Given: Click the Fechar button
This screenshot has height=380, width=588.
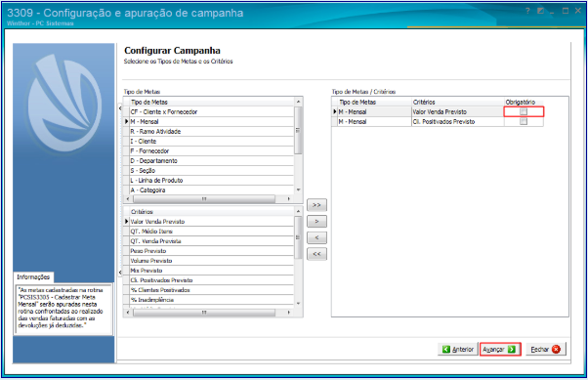Looking at the screenshot, I should point(546,350).
